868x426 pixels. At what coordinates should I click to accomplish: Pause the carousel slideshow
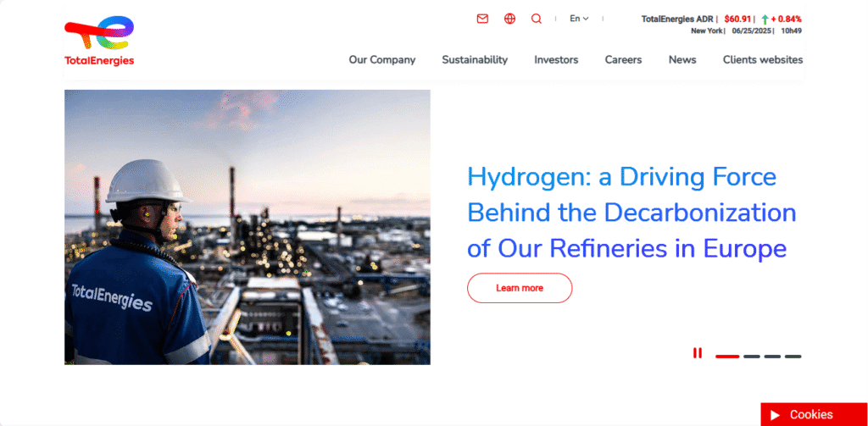[698, 353]
